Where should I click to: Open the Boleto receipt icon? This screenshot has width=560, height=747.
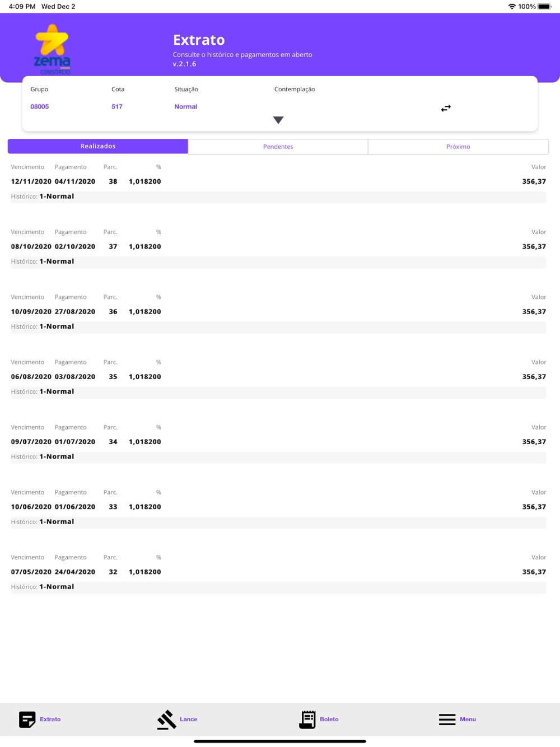pyautogui.click(x=307, y=720)
